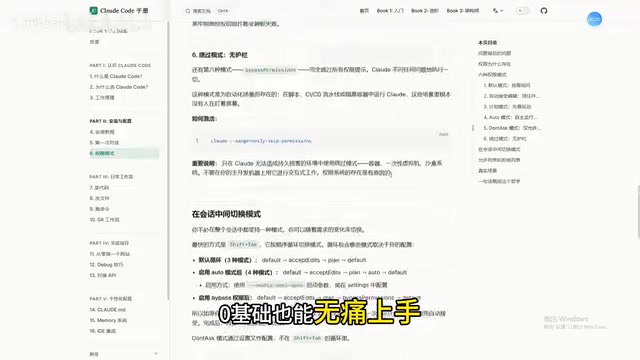
Task: Expand the collapsed appendix section chevron
Action: pos(156,353)
